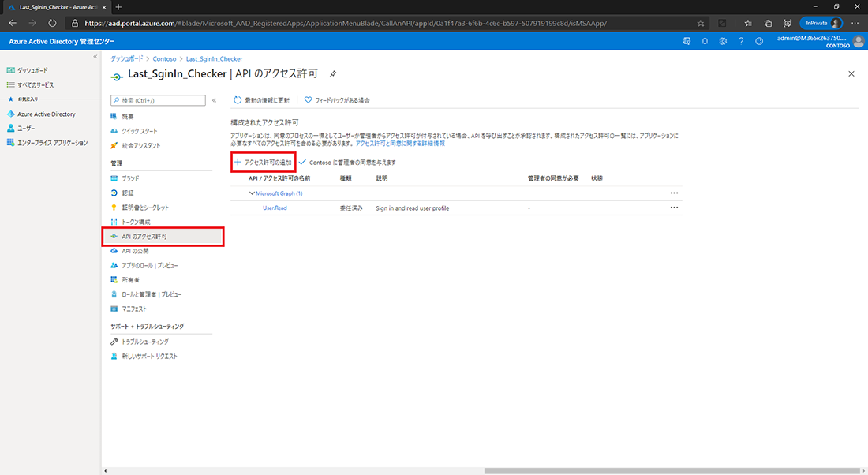Pin this blade with the pin icon
This screenshot has width=868, height=475.
(x=333, y=73)
